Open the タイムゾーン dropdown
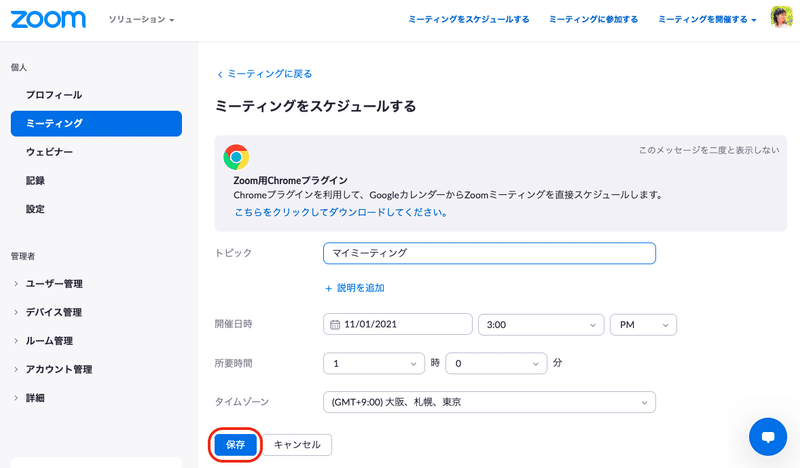This screenshot has width=800, height=468. (x=489, y=402)
